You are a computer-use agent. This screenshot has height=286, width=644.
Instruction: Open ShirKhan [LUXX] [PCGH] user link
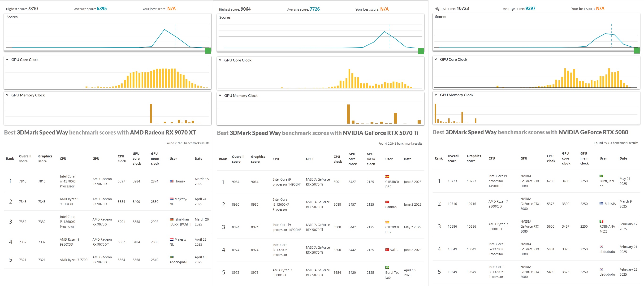[x=180, y=222]
